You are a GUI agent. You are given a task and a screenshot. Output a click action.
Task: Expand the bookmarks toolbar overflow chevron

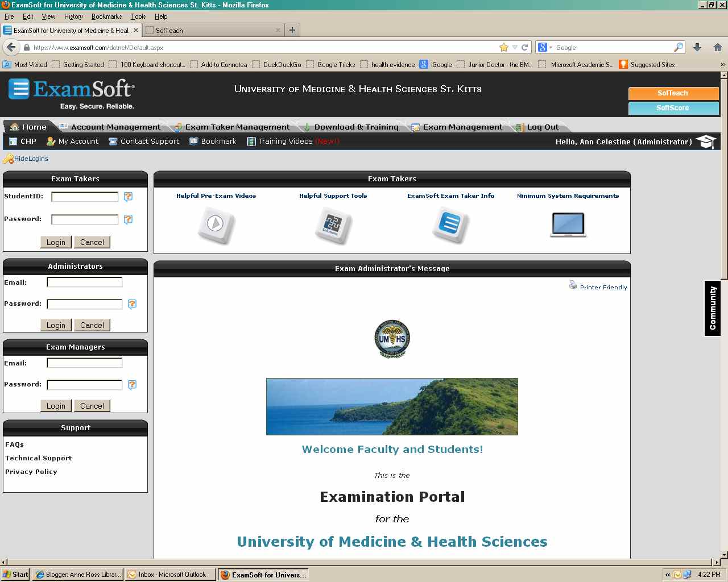723,65
